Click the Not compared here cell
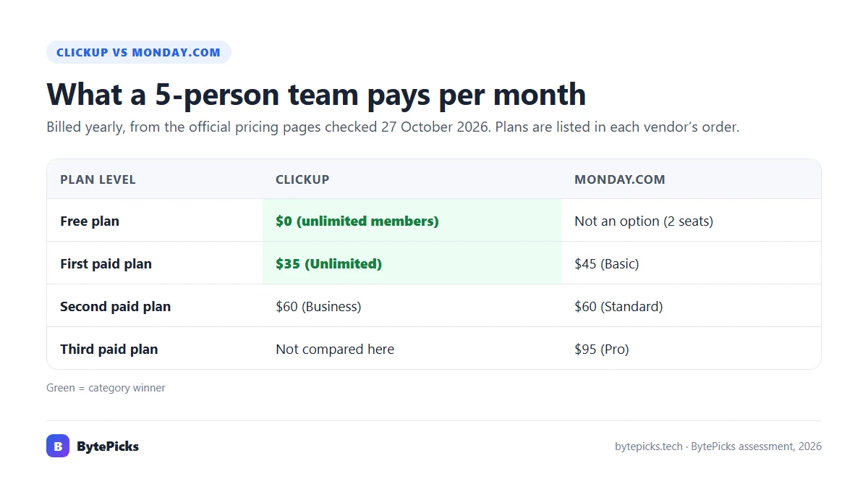Screen dimensions: 868x487 412,349
